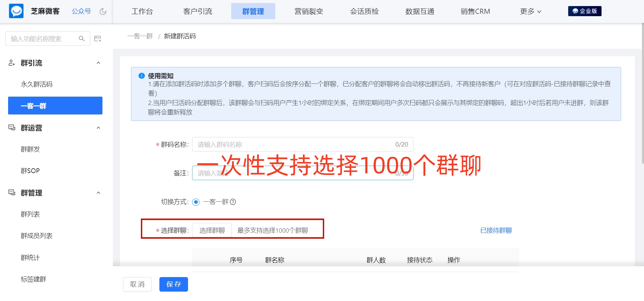Select the 一客一群 radio button
Image resolution: width=644 pixels, height=301 pixels.
click(196, 202)
